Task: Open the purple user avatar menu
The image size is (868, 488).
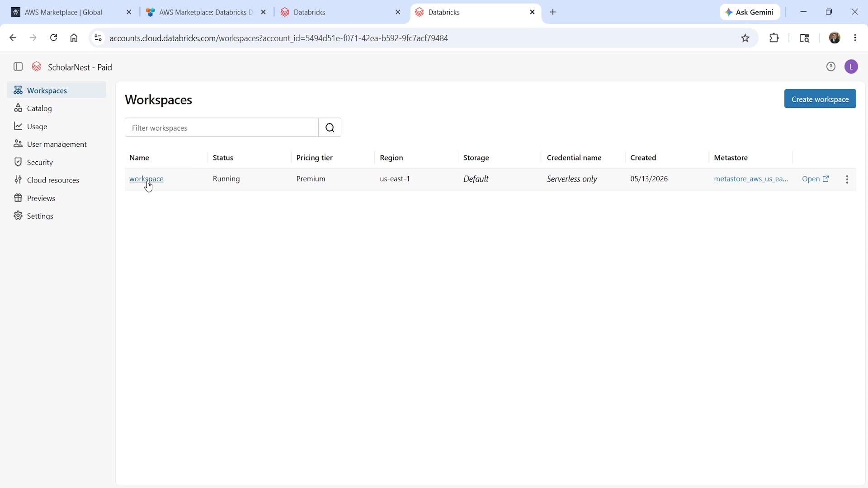Action: (852, 67)
